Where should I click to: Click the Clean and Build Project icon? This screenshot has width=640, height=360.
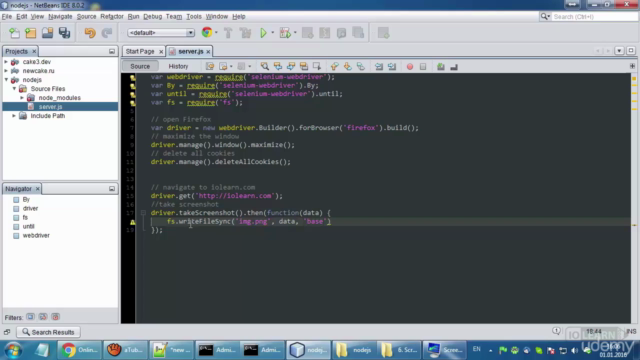[x=245, y=33]
